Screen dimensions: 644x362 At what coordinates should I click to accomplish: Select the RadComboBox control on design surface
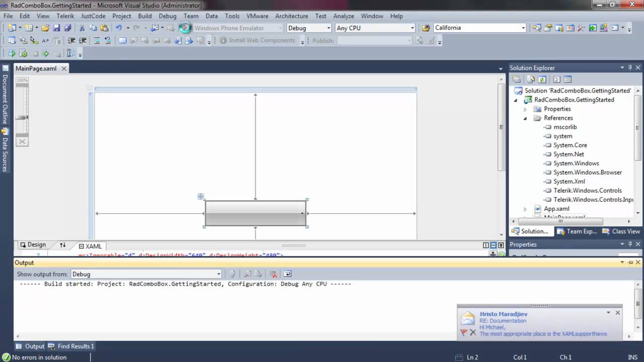click(256, 213)
